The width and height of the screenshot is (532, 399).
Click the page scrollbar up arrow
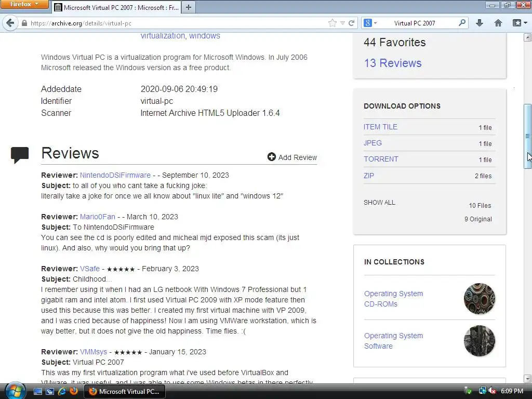click(527, 37)
